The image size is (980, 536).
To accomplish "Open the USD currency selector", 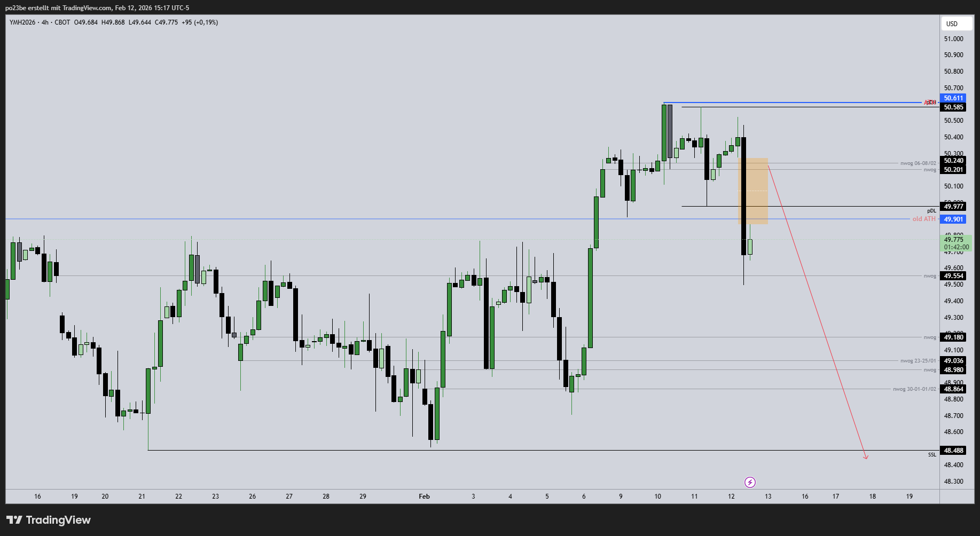I will point(957,23).
